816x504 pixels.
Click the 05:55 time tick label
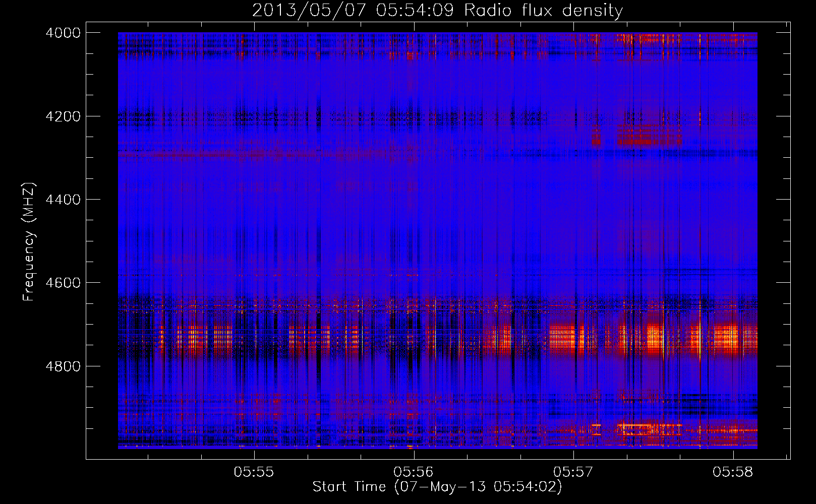pyautogui.click(x=254, y=472)
